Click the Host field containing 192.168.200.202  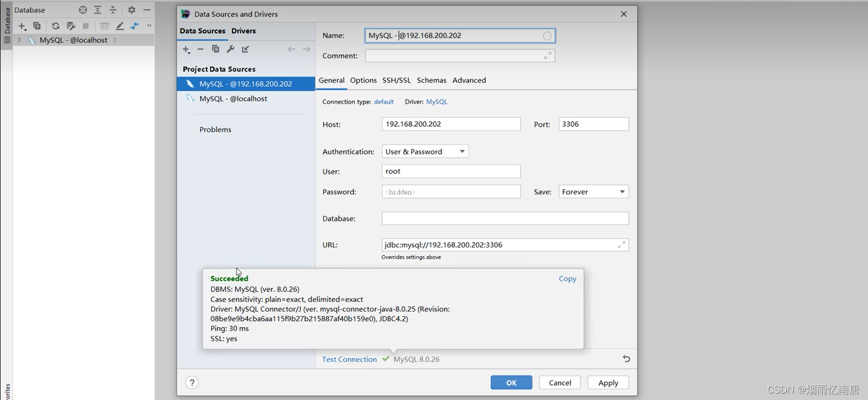[451, 124]
